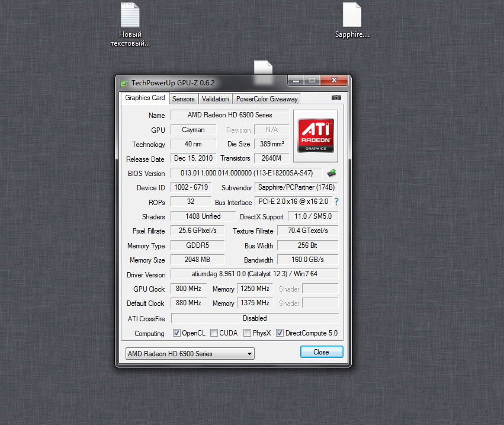Click the Texture Fillrate field 70.4 GTexel/s
The image size is (504, 425).
point(308,231)
